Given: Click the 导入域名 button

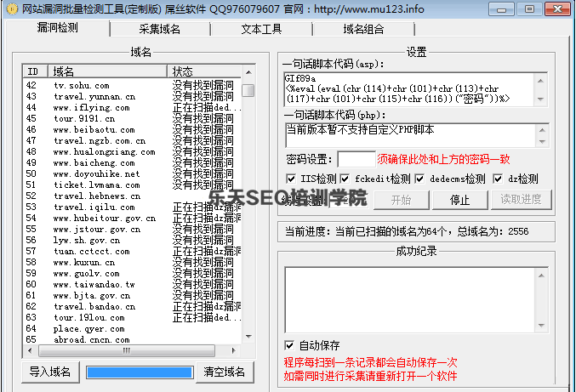Looking at the screenshot, I should pos(50,372).
